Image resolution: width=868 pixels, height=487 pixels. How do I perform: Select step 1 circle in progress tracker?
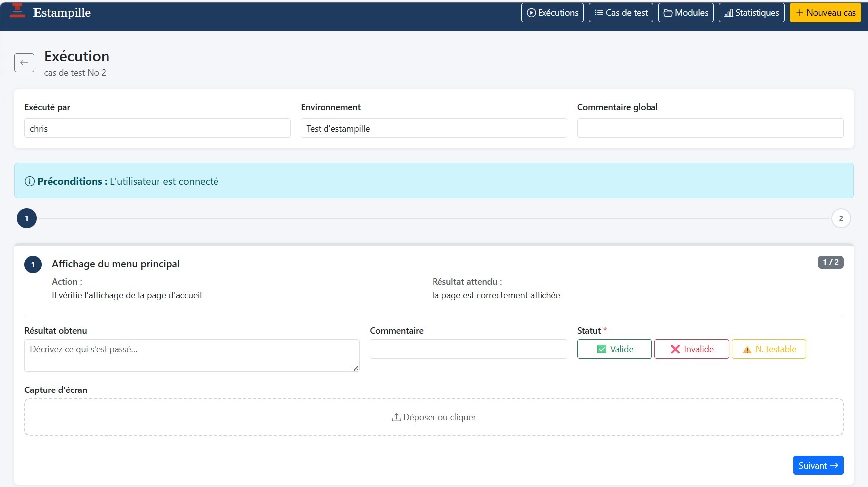pos(27,218)
